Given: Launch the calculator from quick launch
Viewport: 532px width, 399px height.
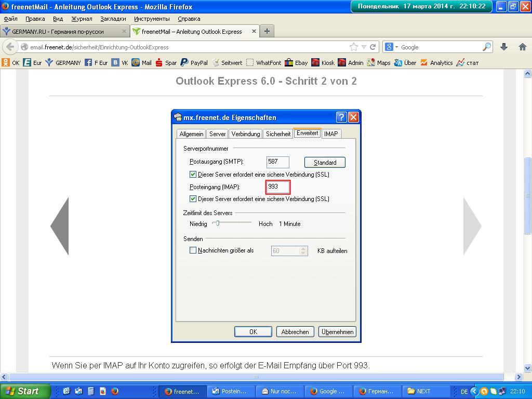Looking at the screenshot, I should pos(90,391).
